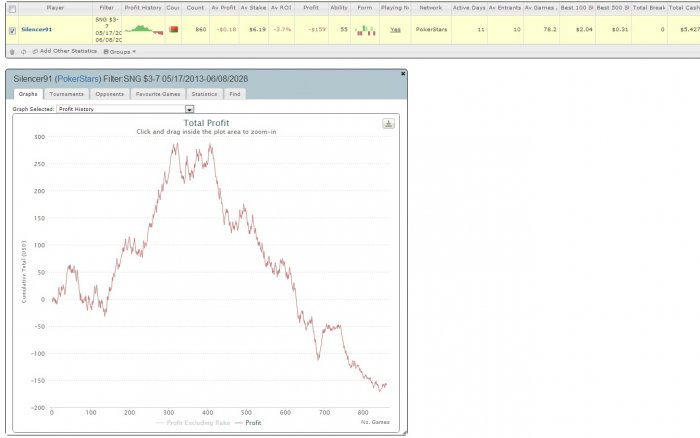Click the 860 count cell
This screenshot has height=438, width=700.
point(201,29)
